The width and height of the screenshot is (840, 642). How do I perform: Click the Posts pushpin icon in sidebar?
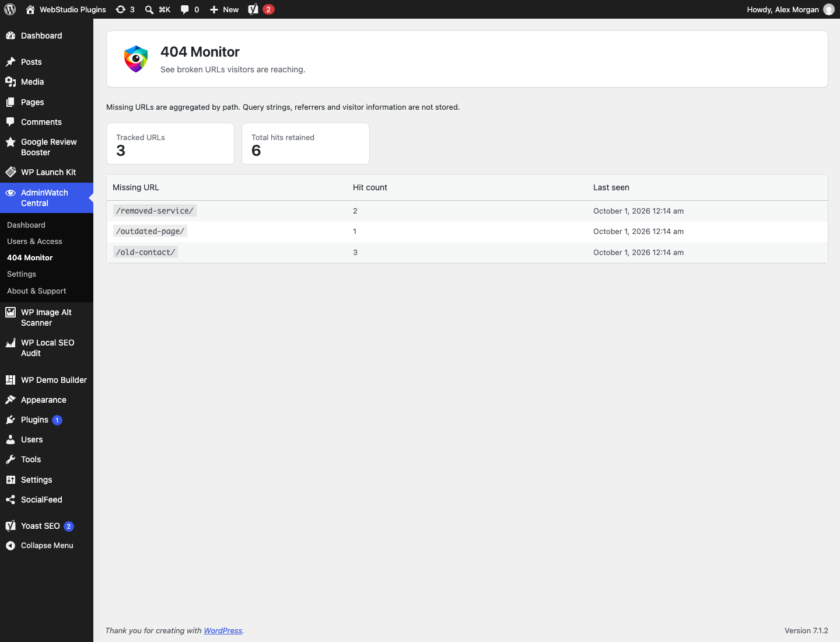click(x=10, y=62)
